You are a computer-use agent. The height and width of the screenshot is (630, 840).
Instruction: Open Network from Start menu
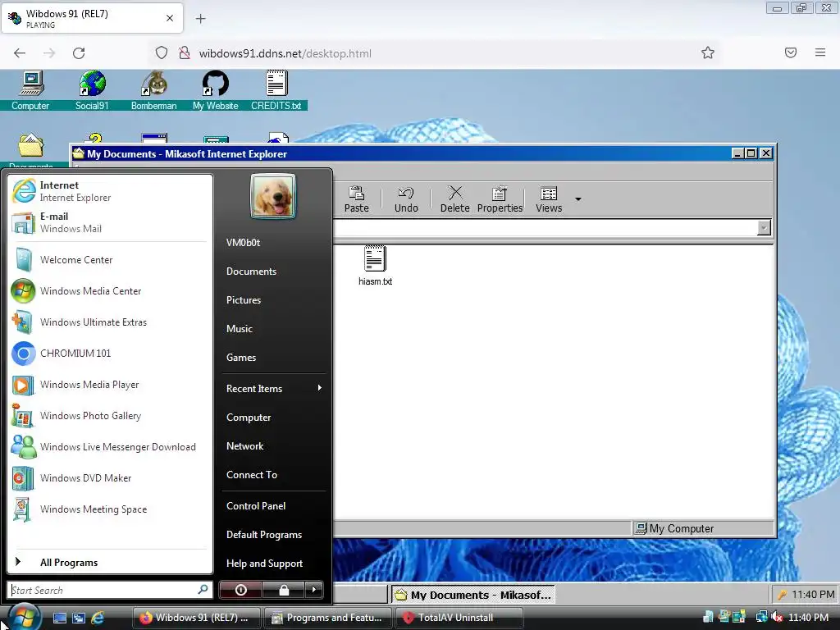[273, 445]
